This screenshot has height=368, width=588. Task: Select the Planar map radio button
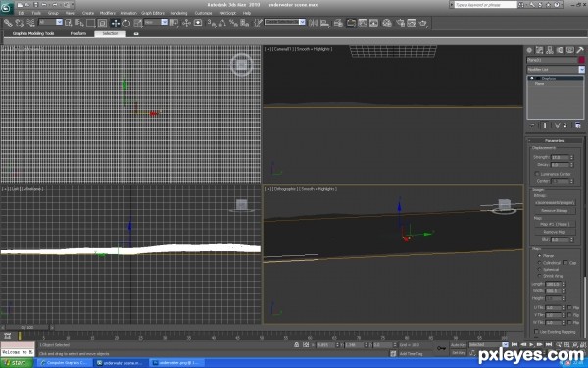(x=540, y=256)
